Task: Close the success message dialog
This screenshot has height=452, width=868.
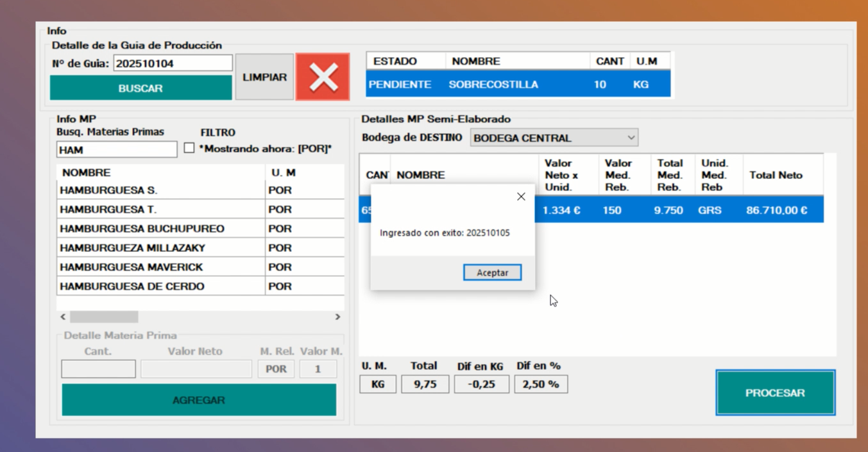Action: coord(521,197)
